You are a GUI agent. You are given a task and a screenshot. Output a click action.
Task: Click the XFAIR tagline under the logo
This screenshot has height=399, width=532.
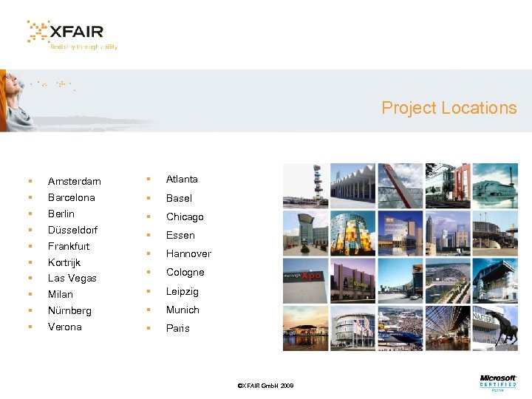pos(83,47)
